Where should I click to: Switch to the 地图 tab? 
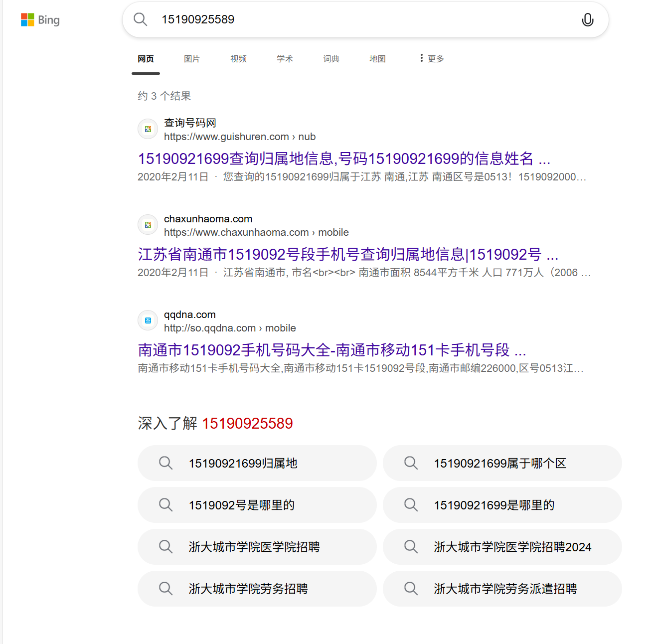pos(377,59)
